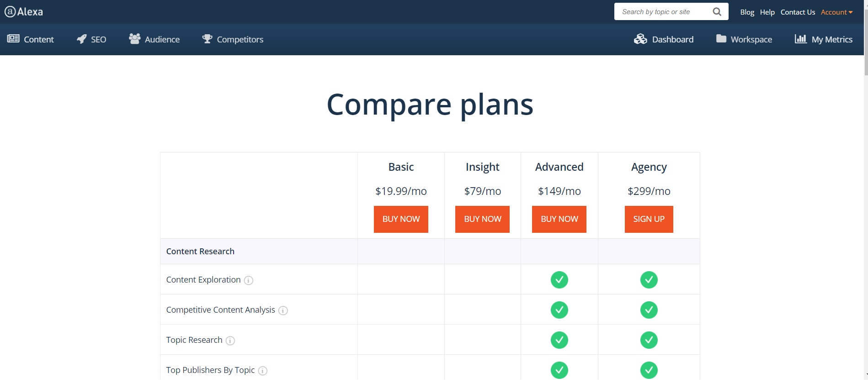The height and width of the screenshot is (383, 868).
Task: Click the $149/mo price
Action: [x=559, y=191]
